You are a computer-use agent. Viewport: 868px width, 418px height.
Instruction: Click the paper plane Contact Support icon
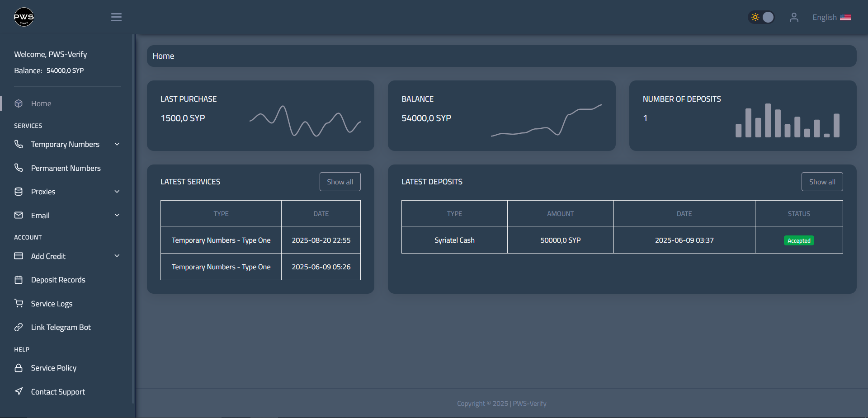coord(19,391)
